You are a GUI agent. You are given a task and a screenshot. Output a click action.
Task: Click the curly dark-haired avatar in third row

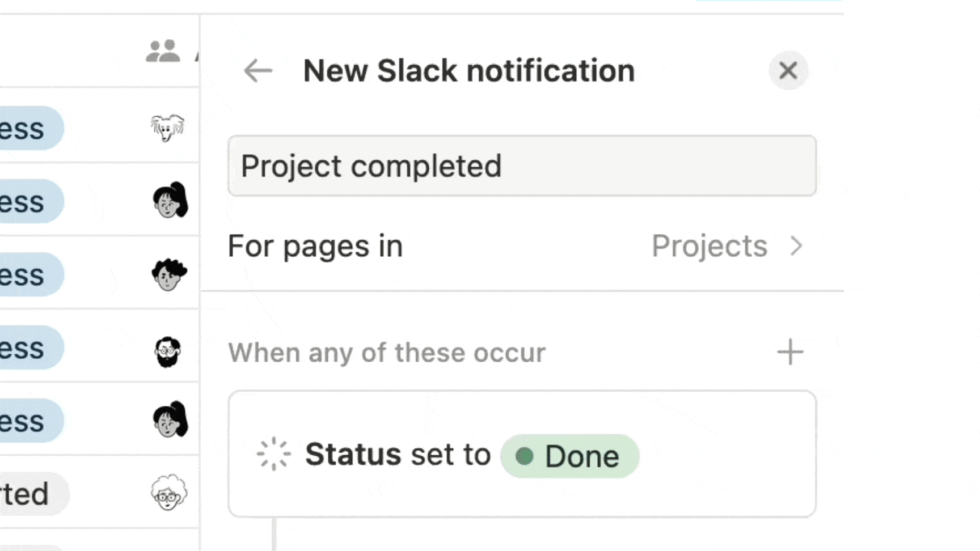tap(169, 274)
